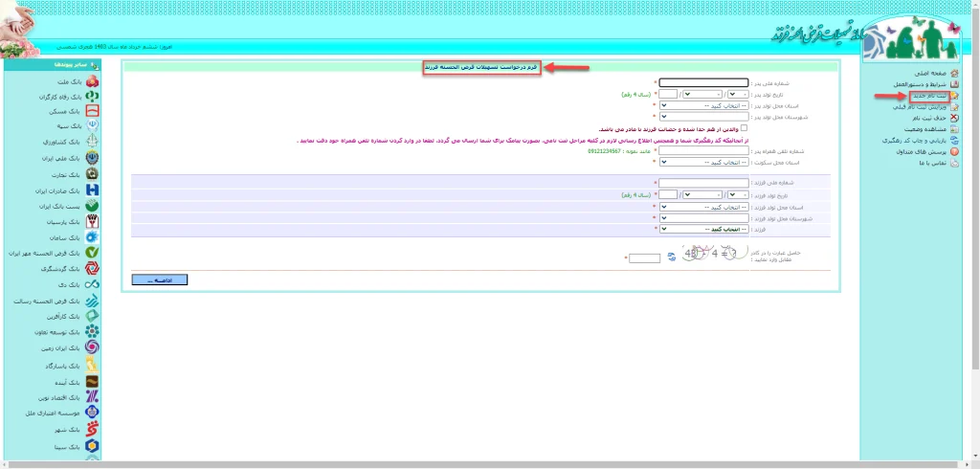Click the Bank Gardeshgari logo icon
This screenshot has height=469, width=980.
(x=92, y=268)
